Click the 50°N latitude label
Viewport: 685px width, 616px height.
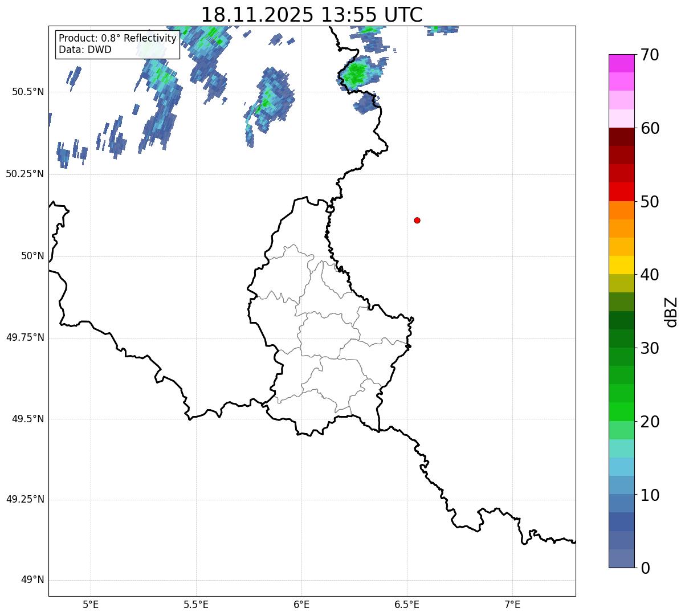(32, 256)
